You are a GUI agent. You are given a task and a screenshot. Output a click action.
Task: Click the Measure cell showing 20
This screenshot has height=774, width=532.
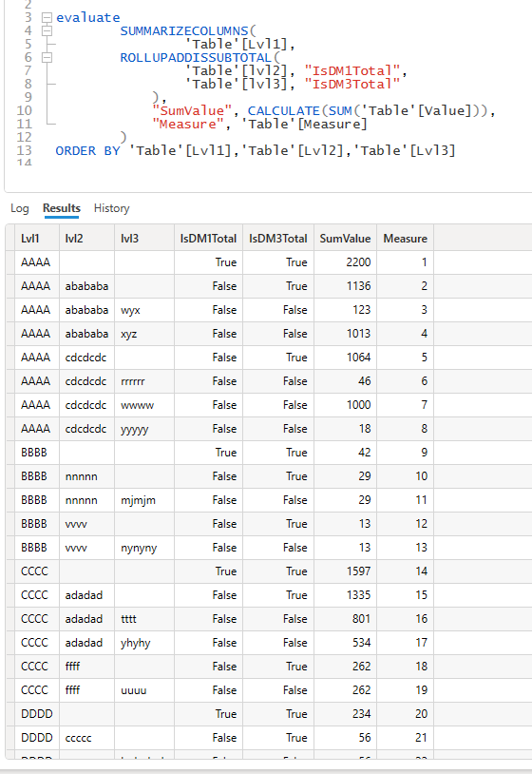pos(406,714)
